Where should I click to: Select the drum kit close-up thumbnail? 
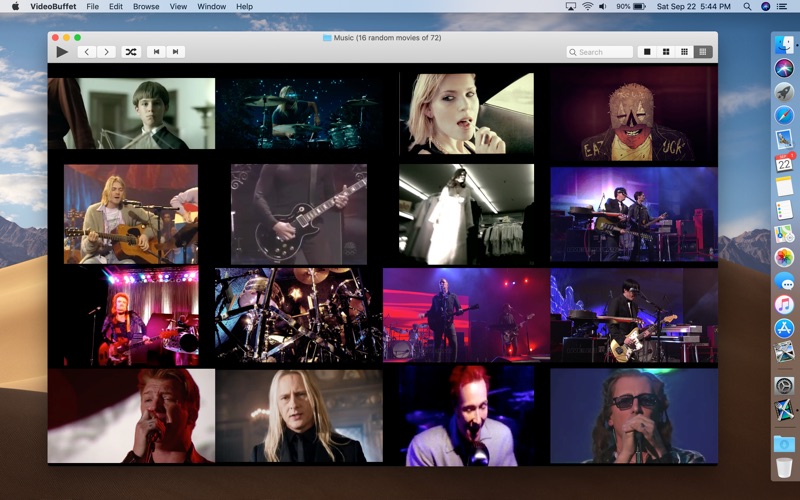[x=299, y=315]
